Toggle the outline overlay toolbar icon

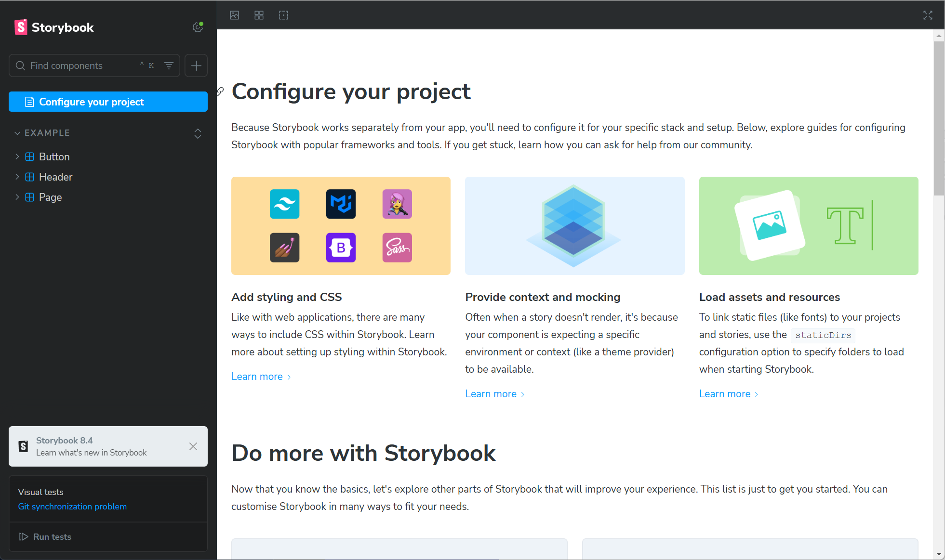(283, 15)
